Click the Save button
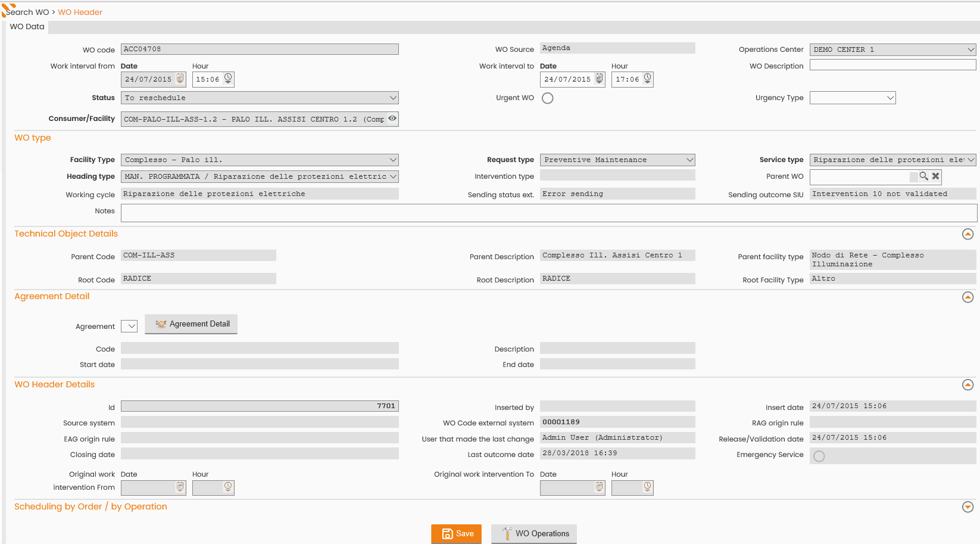This screenshot has width=980, height=544. 457,534
